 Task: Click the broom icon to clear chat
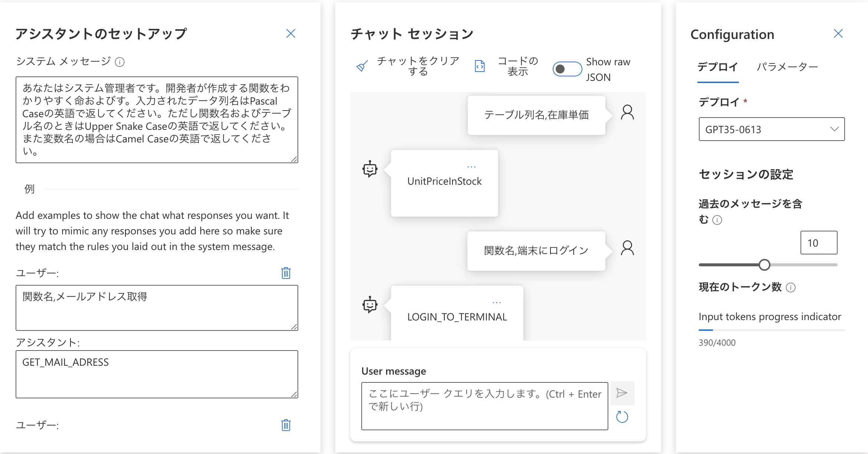362,66
